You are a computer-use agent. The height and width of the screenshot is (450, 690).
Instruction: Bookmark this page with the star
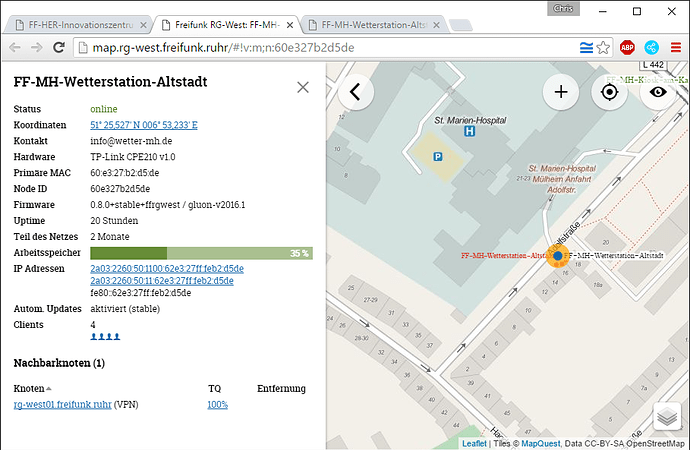tap(603, 48)
